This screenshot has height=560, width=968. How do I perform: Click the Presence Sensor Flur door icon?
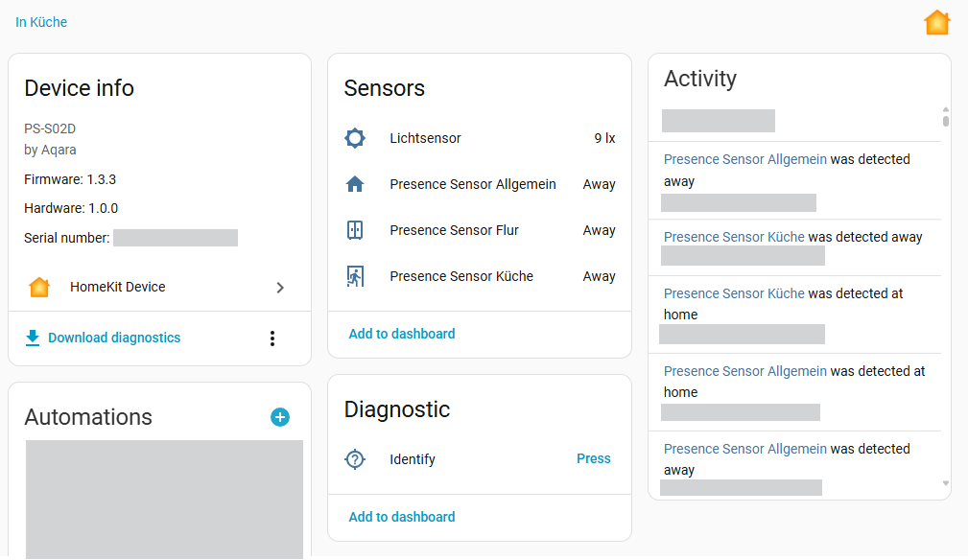coord(355,230)
